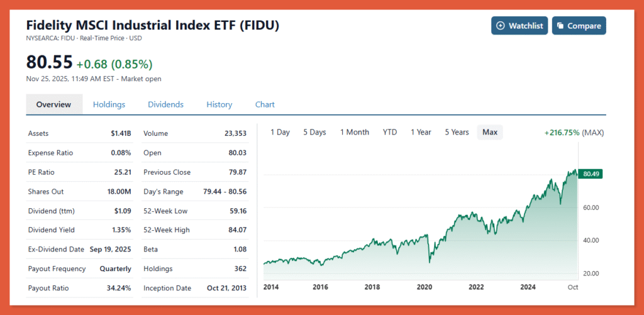The height and width of the screenshot is (315, 644).
Task: Click the Open value 80.03
Action: click(237, 153)
